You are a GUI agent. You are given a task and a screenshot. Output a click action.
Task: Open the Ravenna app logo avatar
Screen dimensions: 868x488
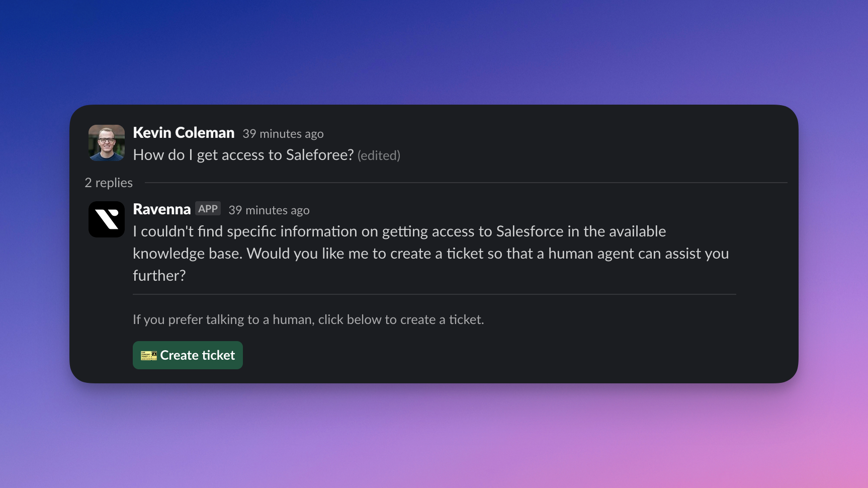click(x=107, y=219)
